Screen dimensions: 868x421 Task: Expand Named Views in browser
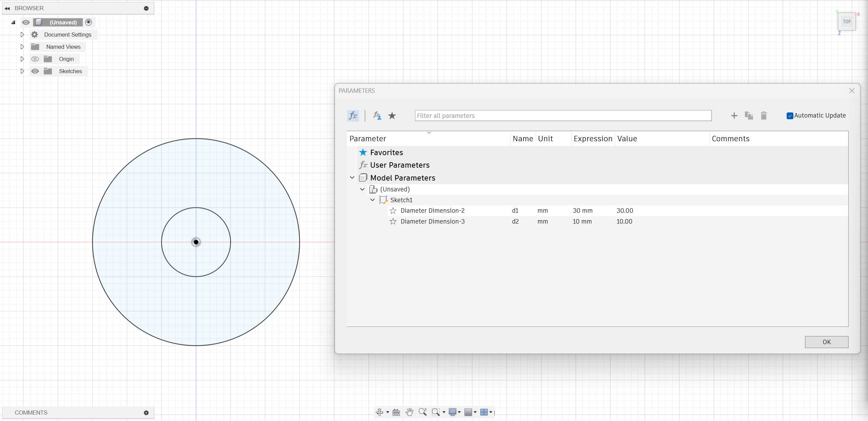tap(22, 47)
